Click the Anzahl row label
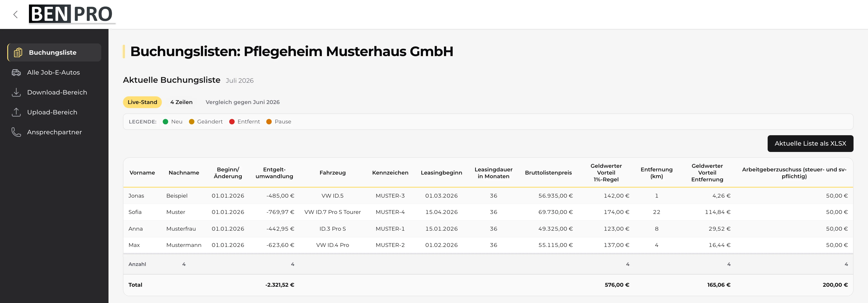 [x=137, y=264]
